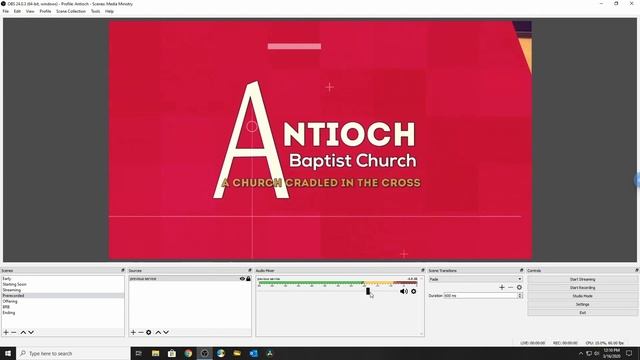640x360 pixels.
Task: Select the 'BRB' scene
Action: tap(63, 307)
